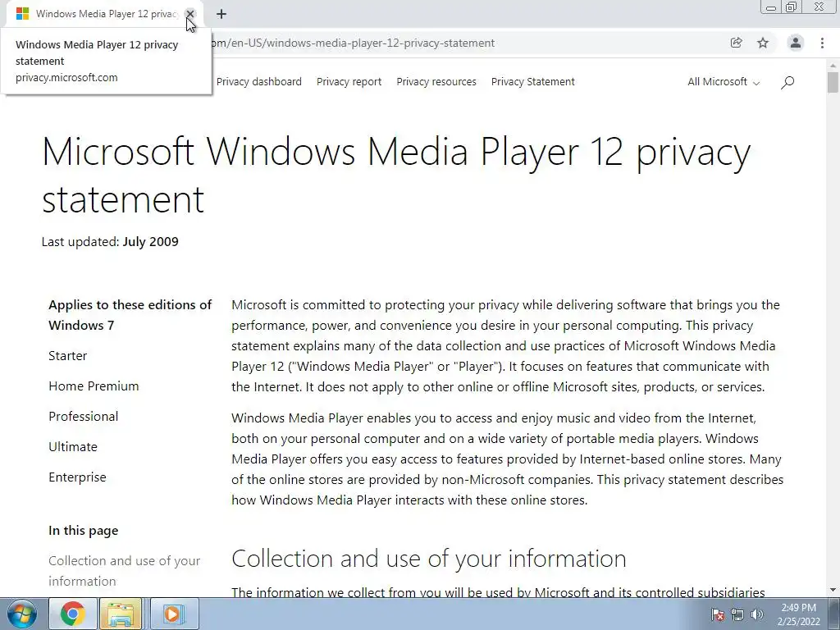
Task: Go to Privacy report
Action: tap(349, 82)
